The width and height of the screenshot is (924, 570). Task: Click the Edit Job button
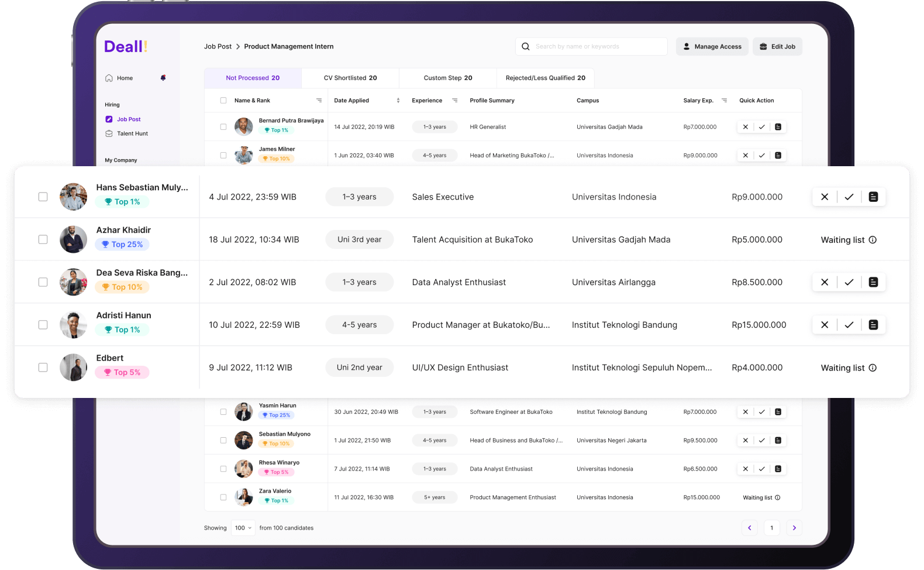[x=777, y=47]
